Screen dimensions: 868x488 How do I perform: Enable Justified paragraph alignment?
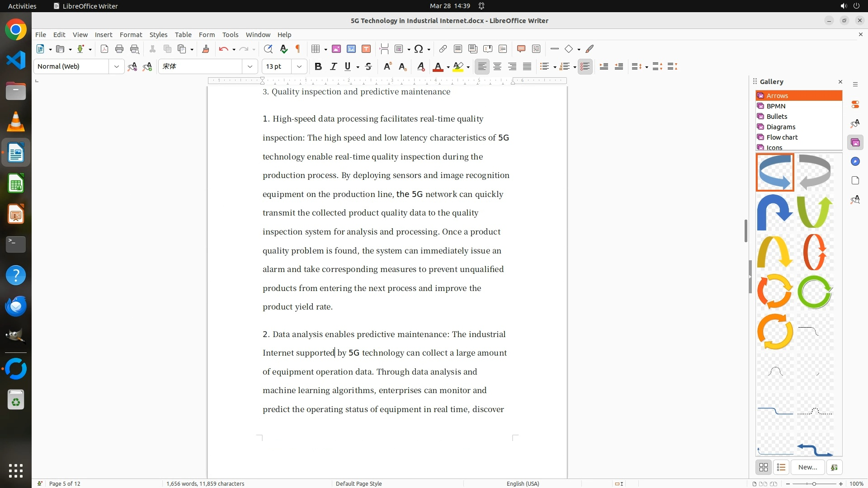pos(527,66)
